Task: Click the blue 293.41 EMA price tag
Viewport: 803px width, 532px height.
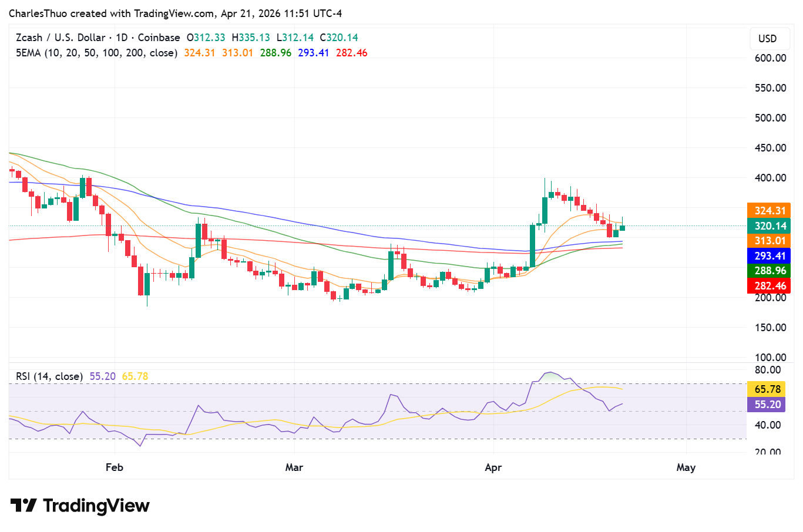Action: click(769, 256)
